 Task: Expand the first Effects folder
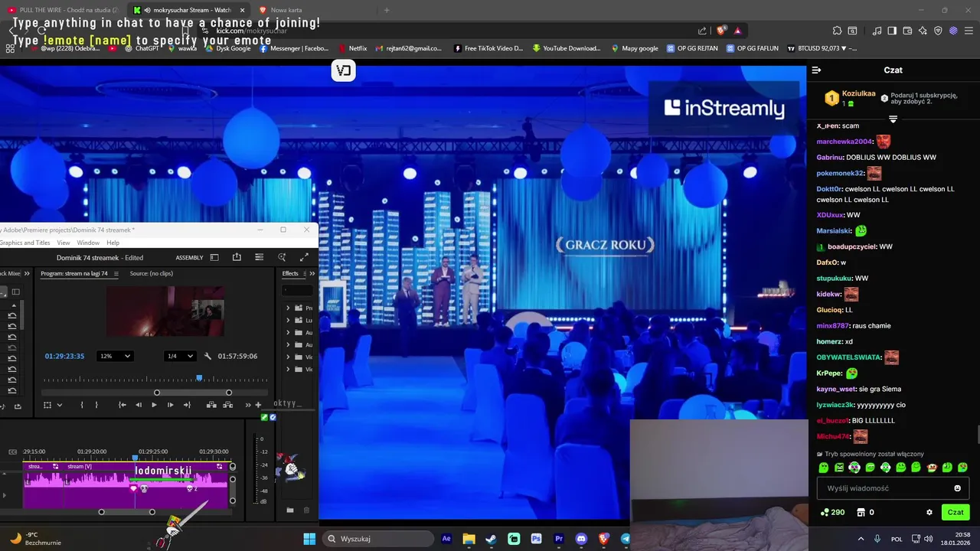pos(288,308)
